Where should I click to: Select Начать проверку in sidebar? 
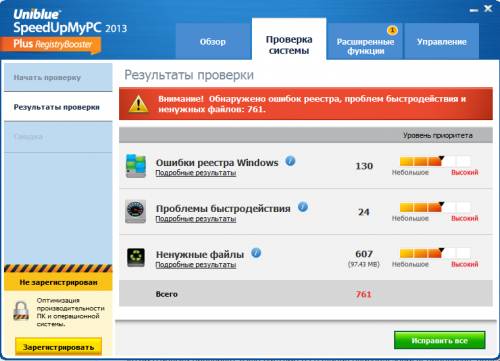coord(58,77)
